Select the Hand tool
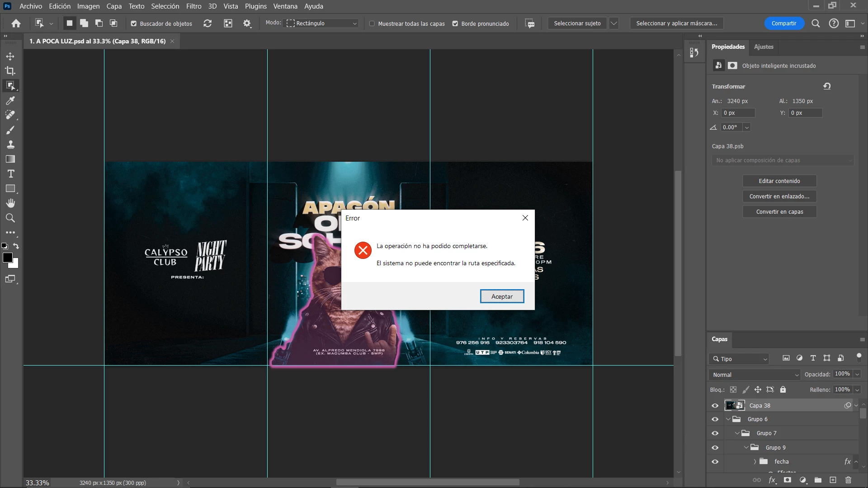This screenshot has width=868, height=488. coord(10,203)
